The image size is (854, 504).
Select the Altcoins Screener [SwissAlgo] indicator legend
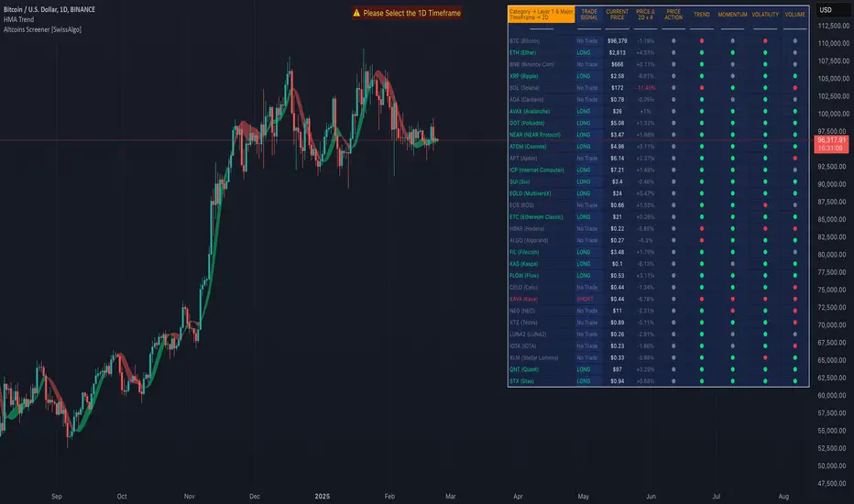click(42, 29)
